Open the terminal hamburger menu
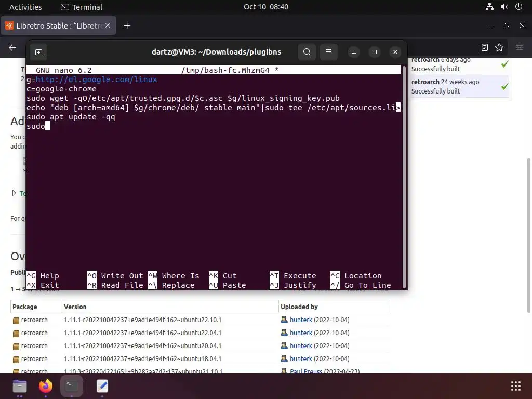Image resolution: width=532 pixels, height=399 pixels. (x=328, y=52)
